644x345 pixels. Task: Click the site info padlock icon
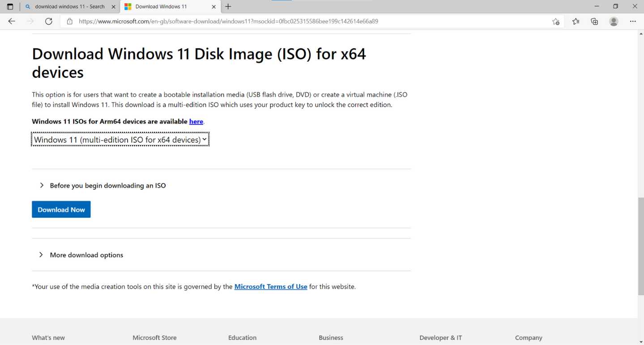(69, 21)
